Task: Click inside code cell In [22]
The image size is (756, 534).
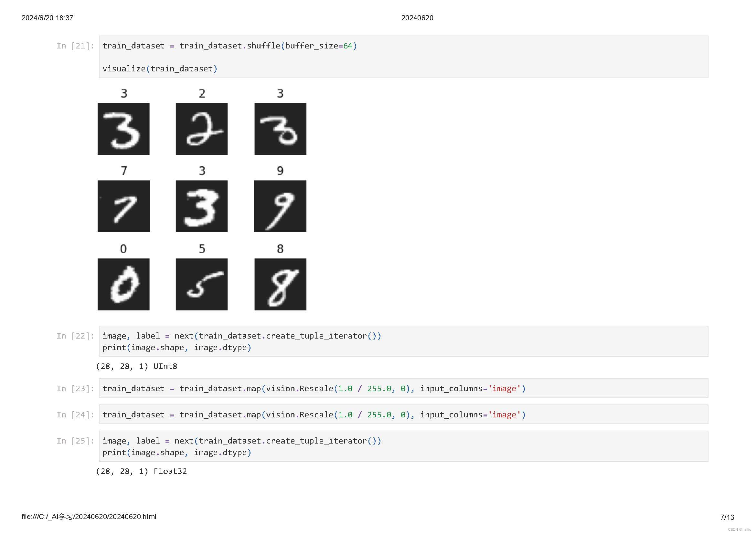Action: (403, 341)
